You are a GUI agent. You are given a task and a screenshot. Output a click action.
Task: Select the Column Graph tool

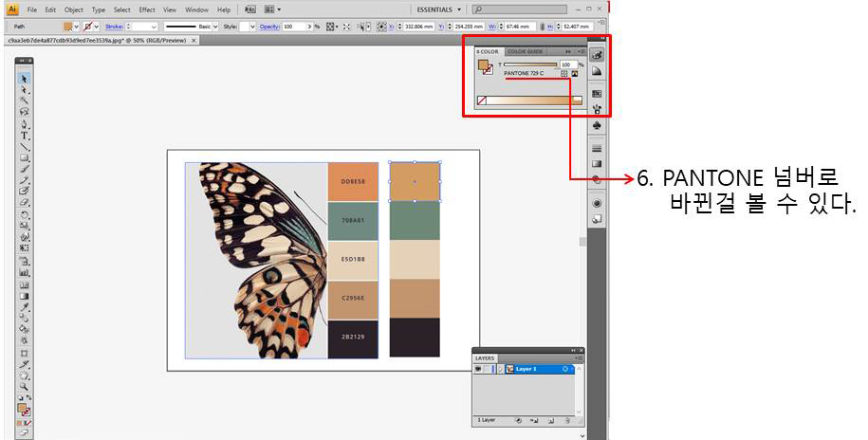click(24, 273)
